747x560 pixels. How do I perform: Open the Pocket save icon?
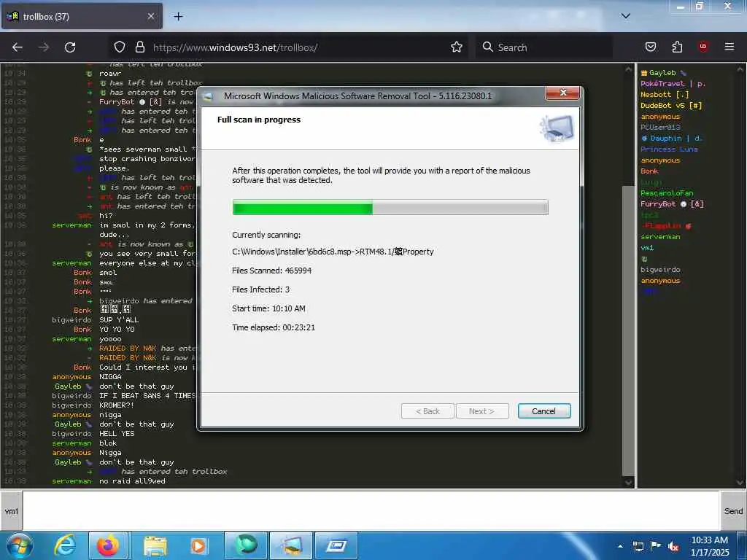(x=651, y=47)
